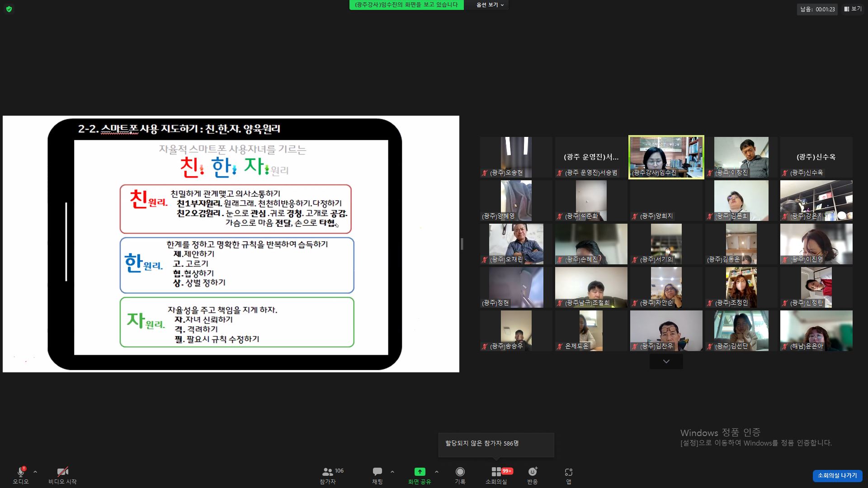Start recording with the record icon

tap(460, 472)
